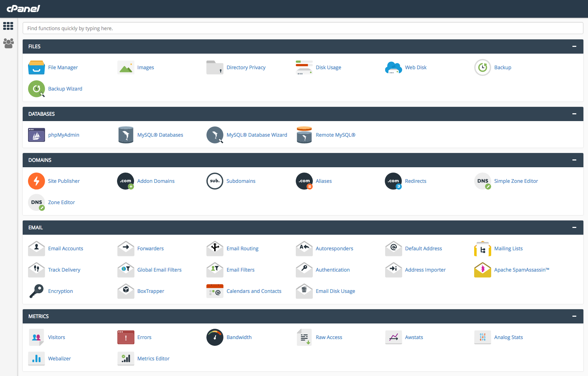Click the Apache SpamAssassin envelope icon
Screen dimensions: 588x376
[x=482, y=270]
